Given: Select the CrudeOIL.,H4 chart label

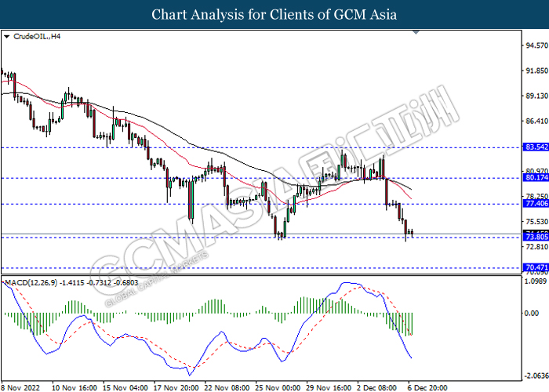Looking at the screenshot, I should click(37, 36).
